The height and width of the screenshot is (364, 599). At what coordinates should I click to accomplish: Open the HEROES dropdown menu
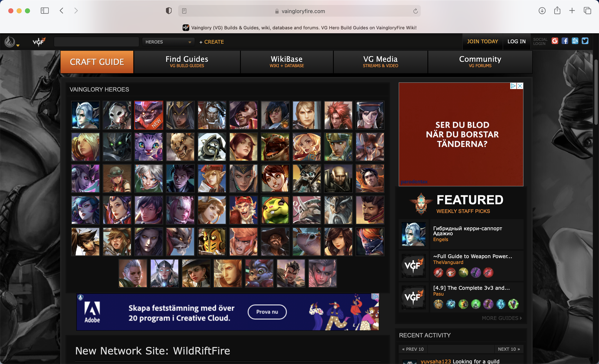click(167, 41)
